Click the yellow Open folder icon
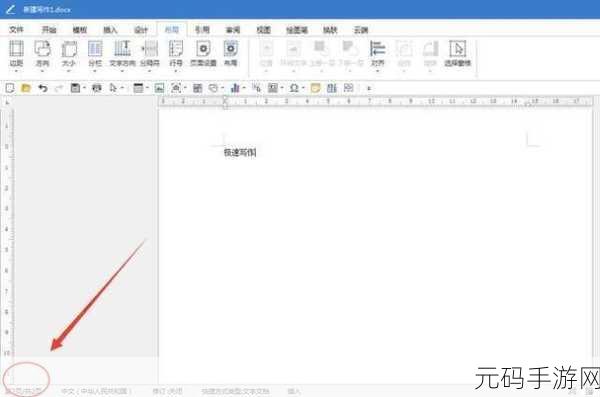 click(26, 88)
